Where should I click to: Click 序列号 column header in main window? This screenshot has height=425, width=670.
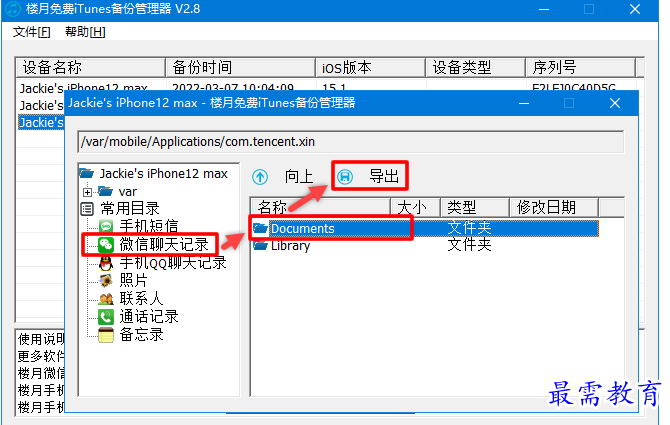click(580, 67)
